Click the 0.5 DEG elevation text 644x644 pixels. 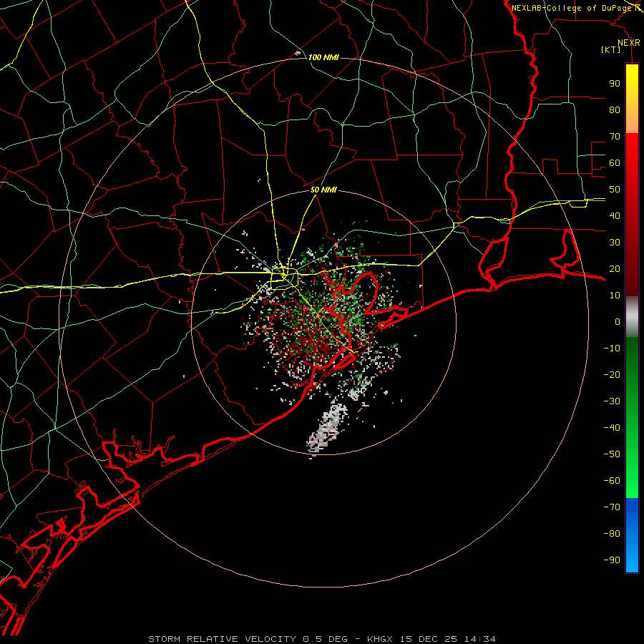click(x=325, y=639)
